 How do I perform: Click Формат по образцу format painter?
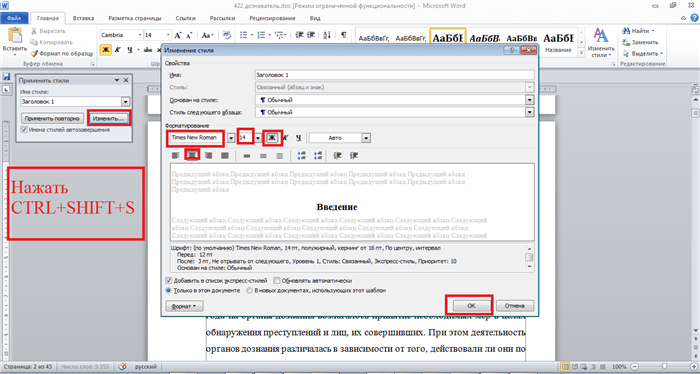(x=62, y=54)
